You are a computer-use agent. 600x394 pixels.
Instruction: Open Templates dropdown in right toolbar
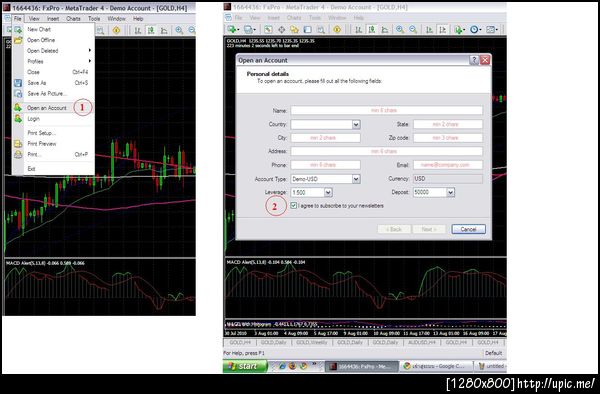click(491, 29)
